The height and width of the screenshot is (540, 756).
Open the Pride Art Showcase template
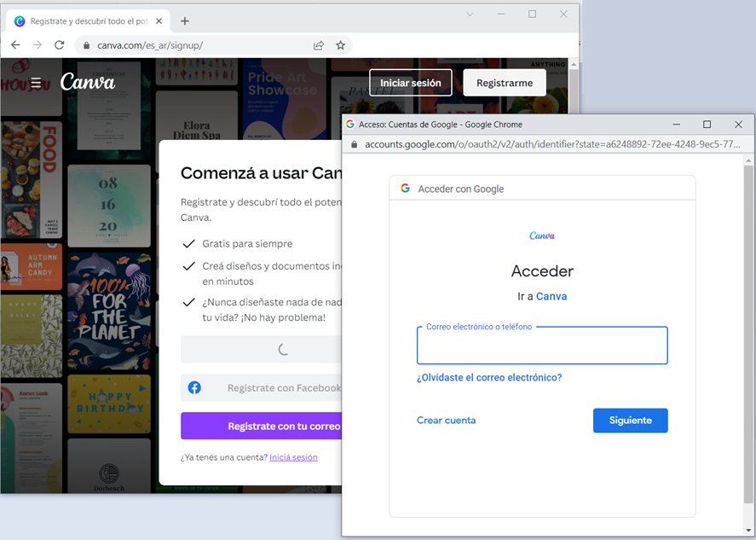285,99
